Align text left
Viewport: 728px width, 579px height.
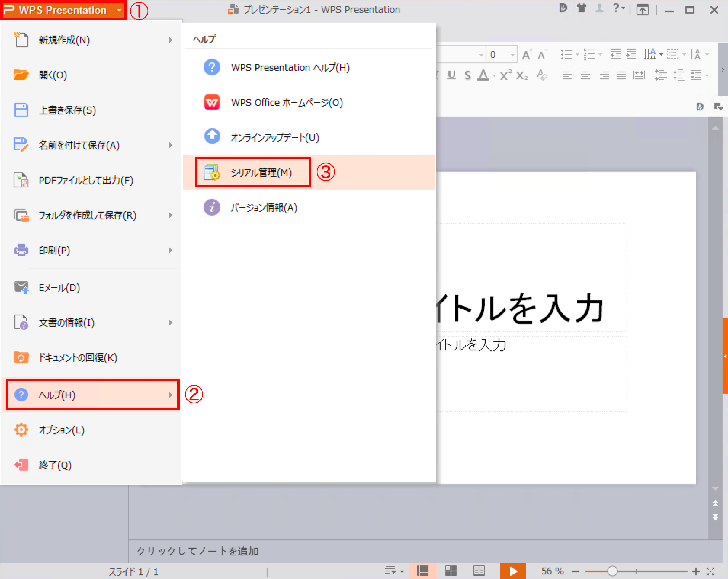tap(567, 75)
